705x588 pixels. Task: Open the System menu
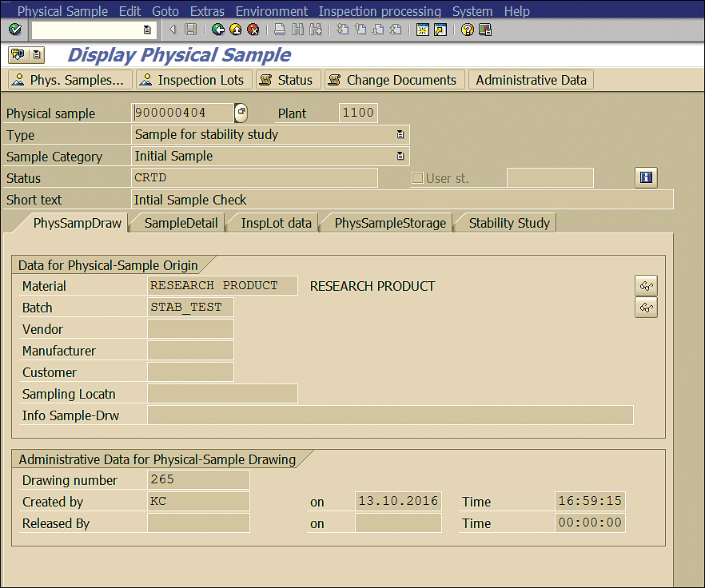pos(472,11)
